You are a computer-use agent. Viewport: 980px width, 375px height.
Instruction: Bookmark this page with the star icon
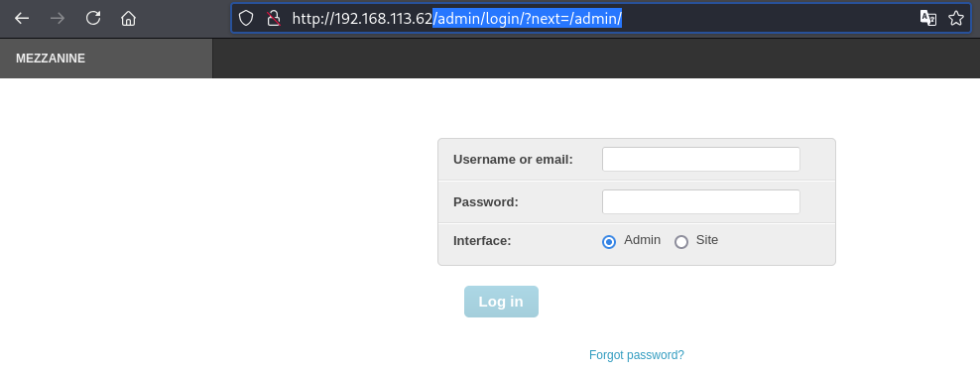[955, 18]
